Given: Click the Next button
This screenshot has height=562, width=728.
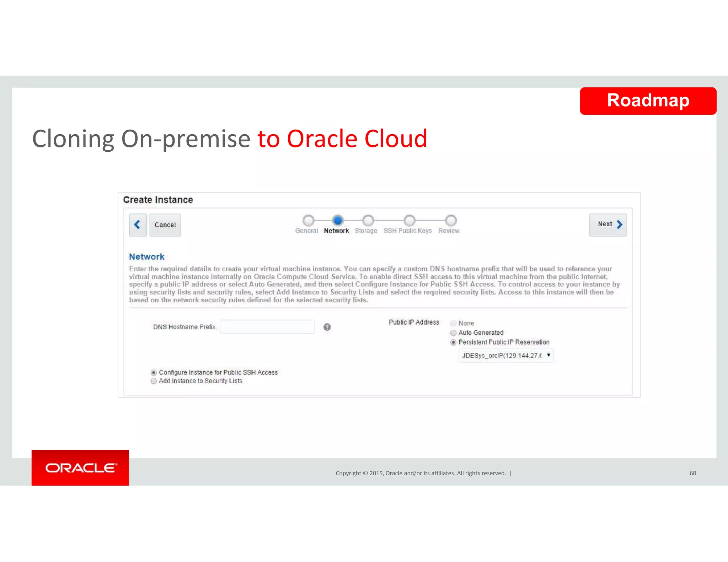Looking at the screenshot, I should [608, 225].
